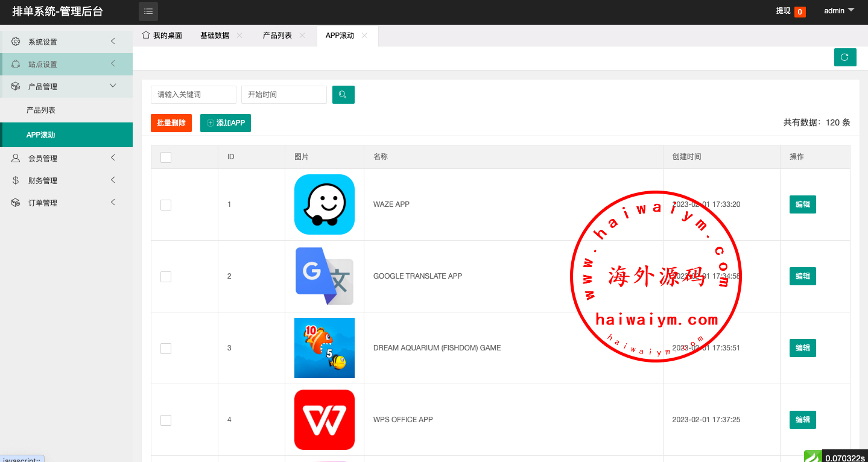The height and width of the screenshot is (462, 868).
Task: Open the Google Translate app image
Action: click(325, 276)
